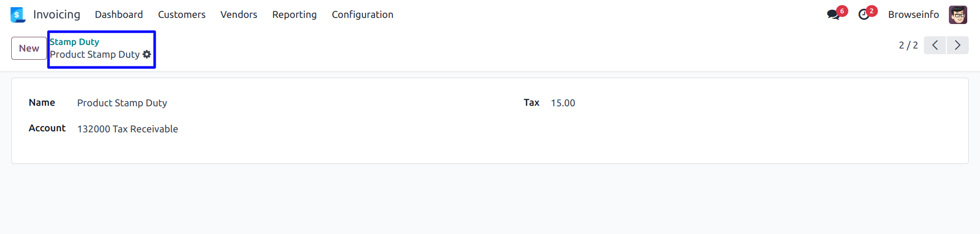Open the Dashboard menu

pos(119,15)
